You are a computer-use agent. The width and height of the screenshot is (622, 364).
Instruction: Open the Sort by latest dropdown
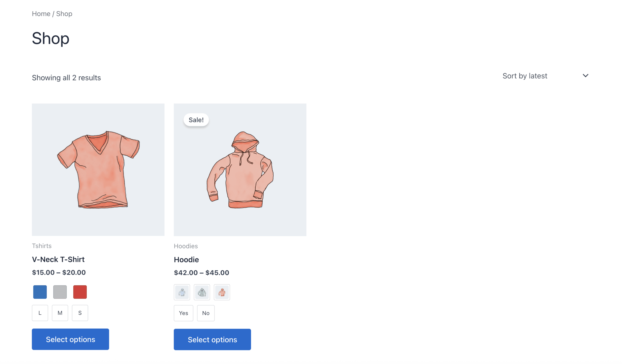click(x=525, y=76)
